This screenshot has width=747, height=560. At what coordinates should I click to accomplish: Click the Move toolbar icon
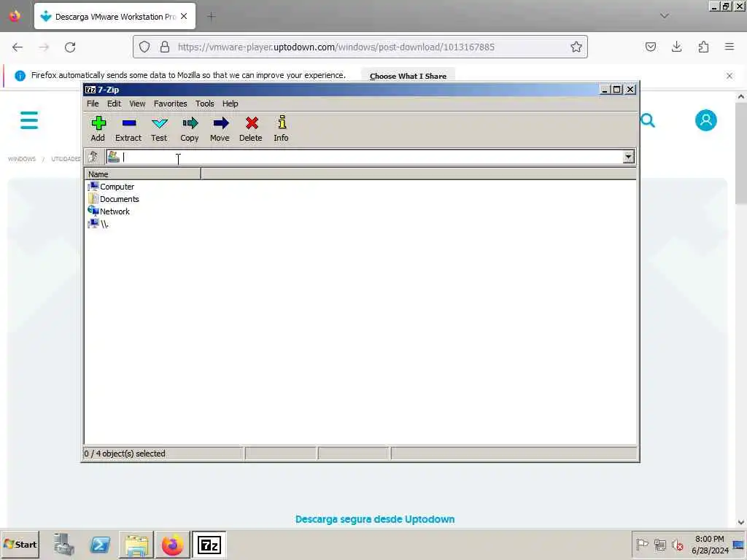pos(220,128)
